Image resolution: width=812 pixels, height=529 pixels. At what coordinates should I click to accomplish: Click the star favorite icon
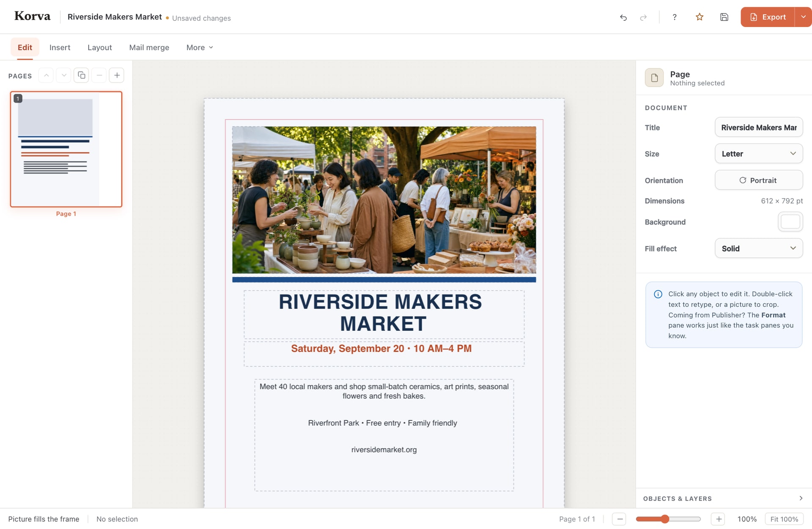tap(700, 17)
